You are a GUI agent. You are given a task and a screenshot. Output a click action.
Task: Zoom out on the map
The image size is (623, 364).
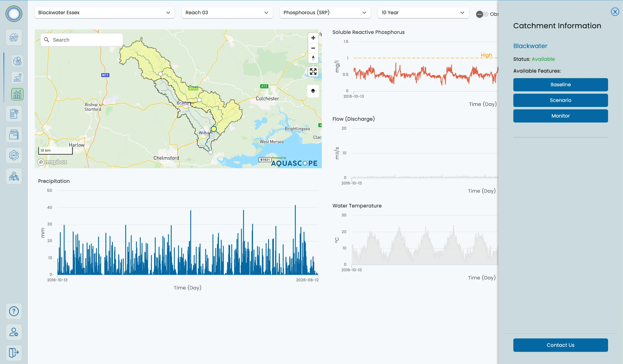point(313,48)
